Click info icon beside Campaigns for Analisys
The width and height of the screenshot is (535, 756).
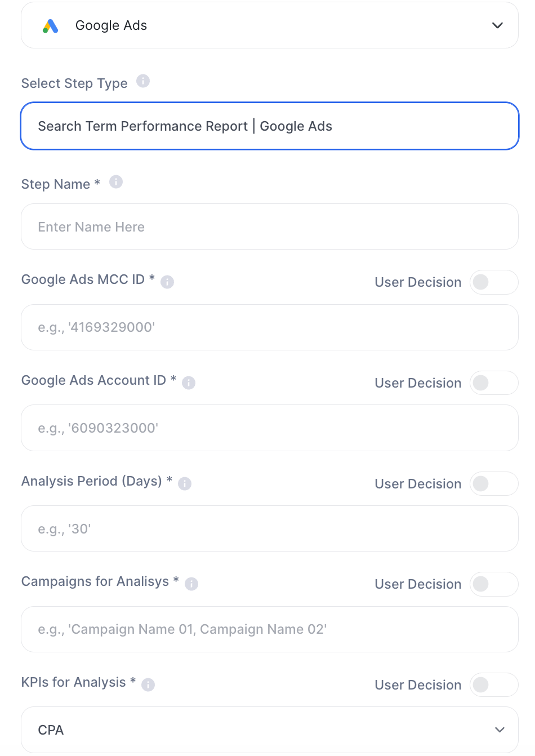pos(191,584)
